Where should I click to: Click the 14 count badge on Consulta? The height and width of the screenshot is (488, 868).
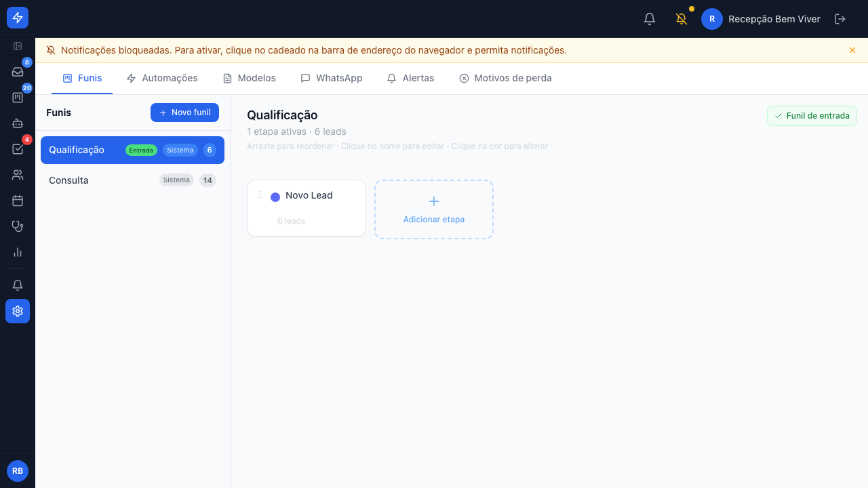point(208,180)
